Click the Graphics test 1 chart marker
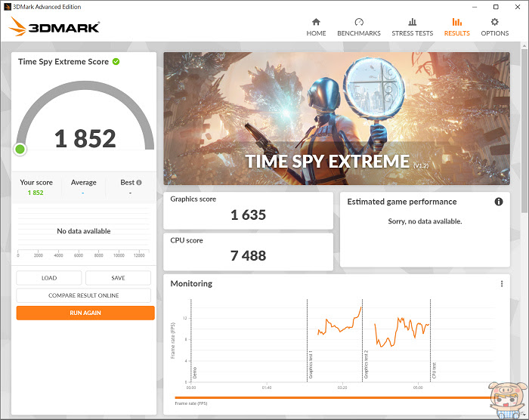529x420 pixels. [x=311, y=364]
